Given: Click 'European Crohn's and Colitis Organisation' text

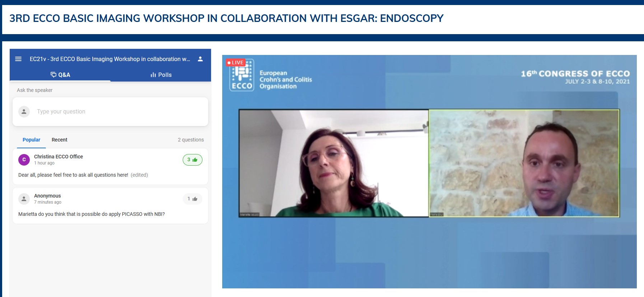Looking at the screenshot, I should coord(286,79).
